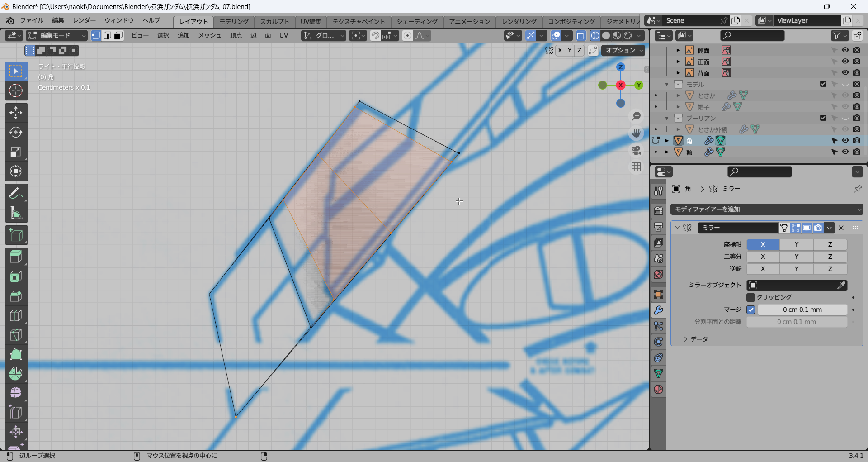
Task: Select the Move tool in left toolbar
Action: (x=16, y=113)
